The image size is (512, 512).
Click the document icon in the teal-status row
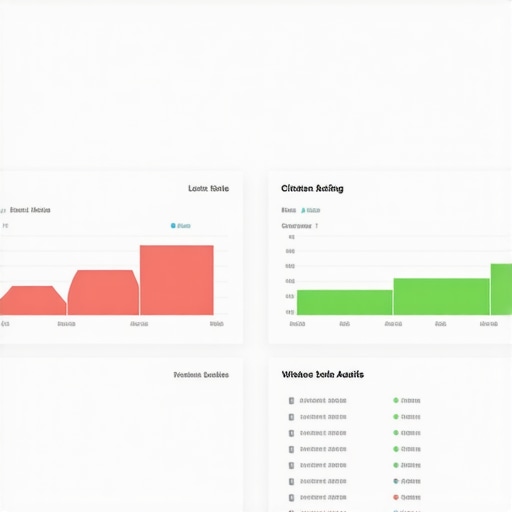point(291,481)
